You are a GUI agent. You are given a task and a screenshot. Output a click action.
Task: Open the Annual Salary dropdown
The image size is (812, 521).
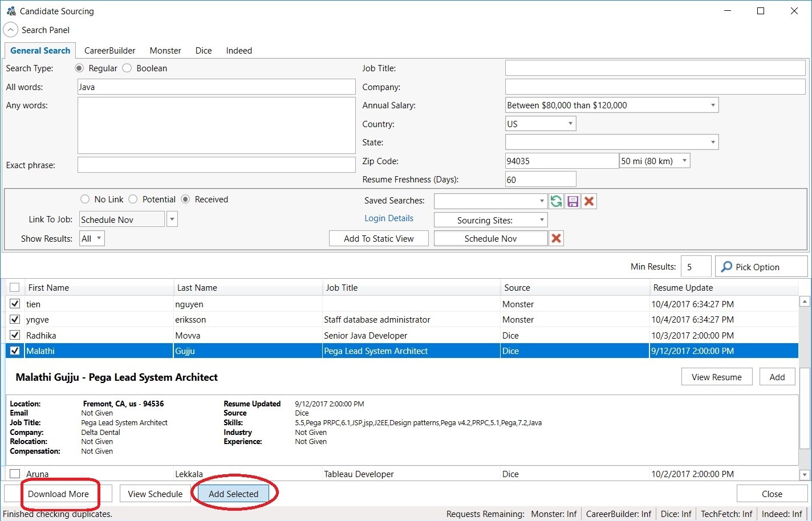tap(713, 105)
